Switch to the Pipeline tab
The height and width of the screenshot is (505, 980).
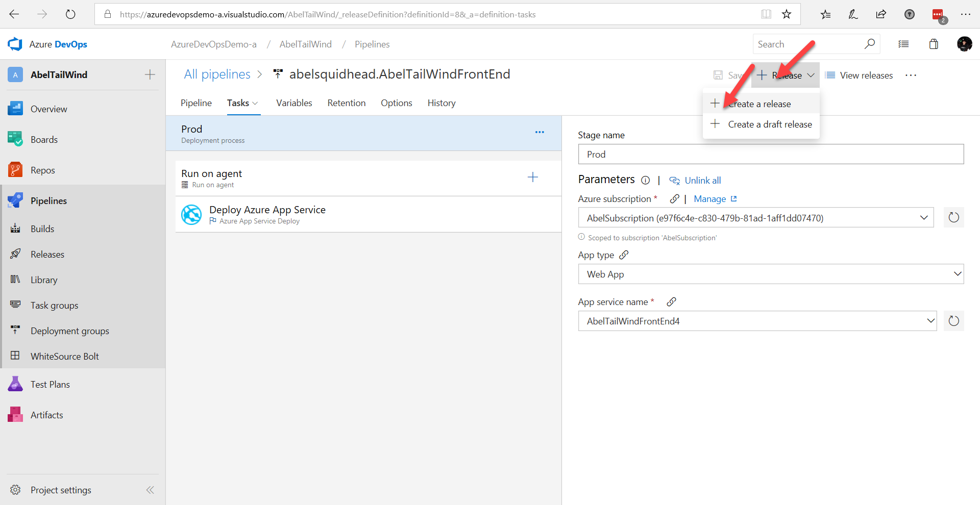196,103
